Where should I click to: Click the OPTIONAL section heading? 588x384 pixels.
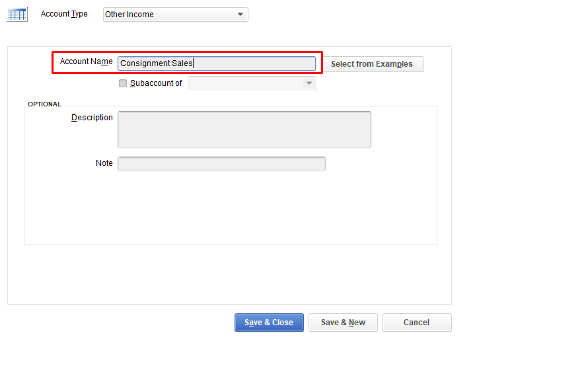click(44, 104)
